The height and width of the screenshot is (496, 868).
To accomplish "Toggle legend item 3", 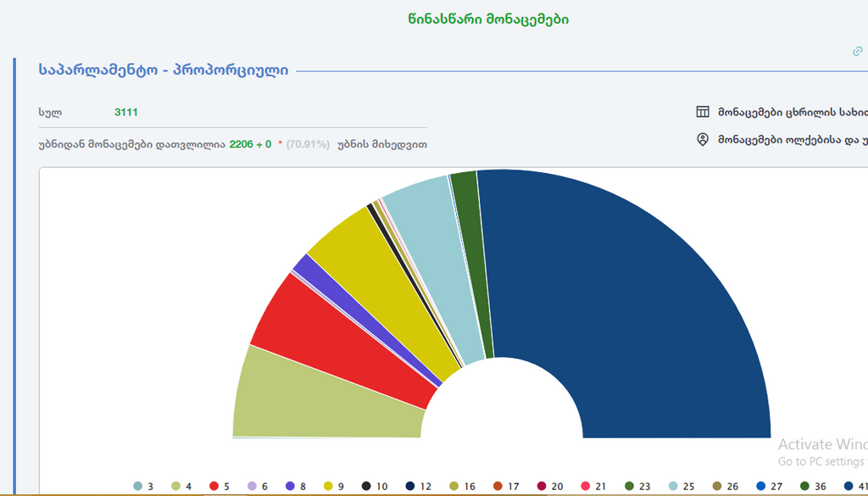I will 143,486.
